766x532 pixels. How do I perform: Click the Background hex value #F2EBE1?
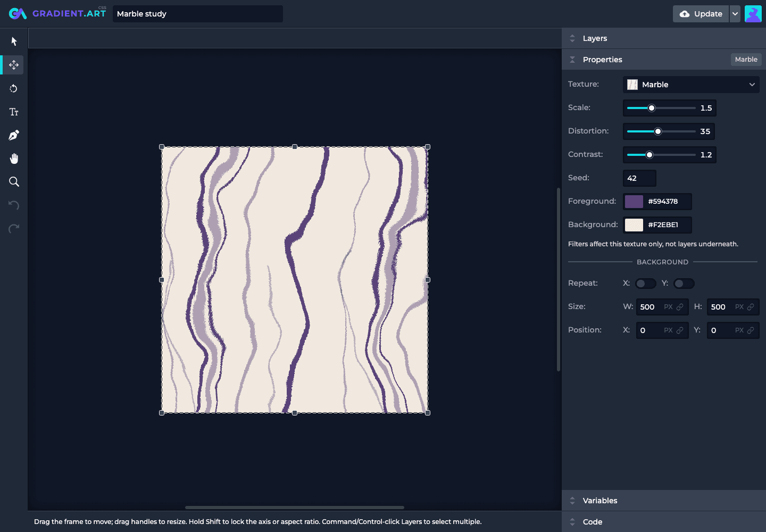(x=663, y=225)
